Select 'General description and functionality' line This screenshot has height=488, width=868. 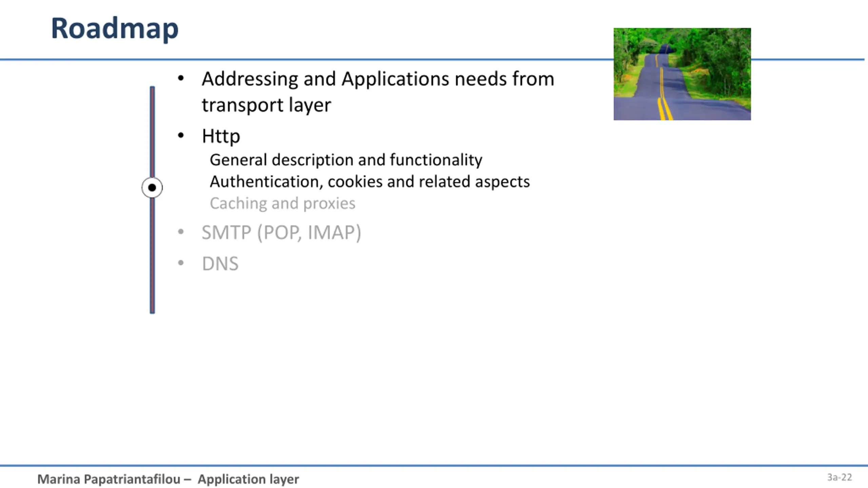coord(346,160)
